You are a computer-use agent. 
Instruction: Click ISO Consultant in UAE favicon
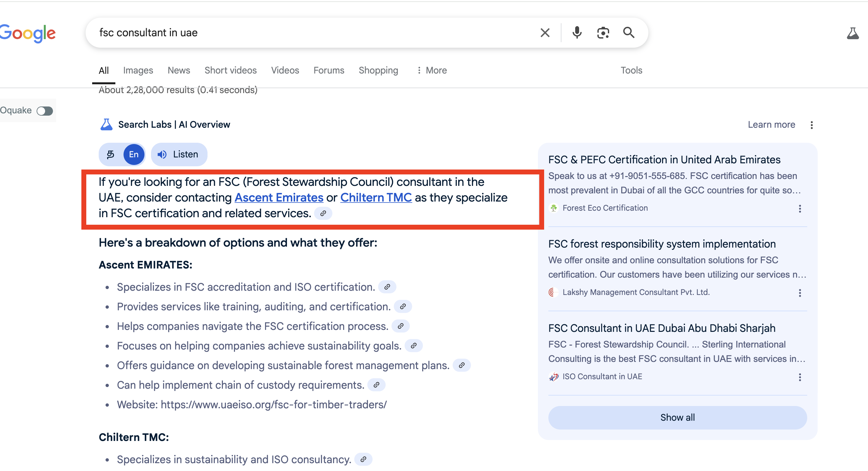tap(554, 377)
